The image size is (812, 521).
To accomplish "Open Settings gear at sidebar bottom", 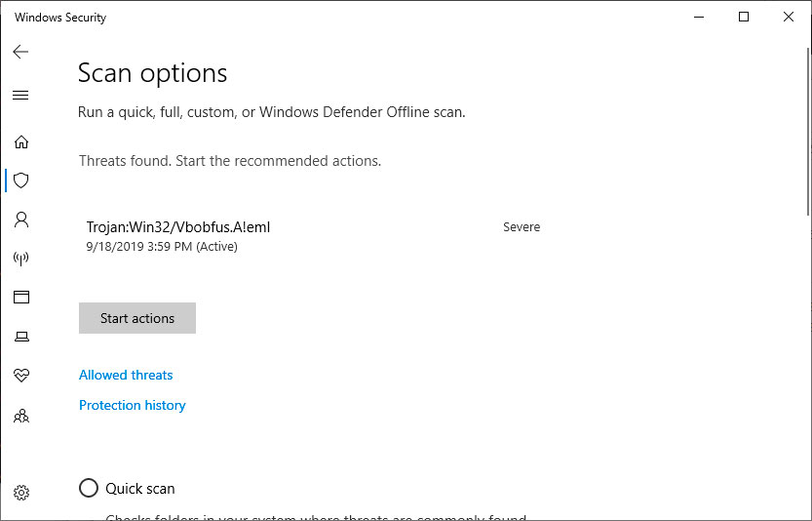I will point(20,493).
